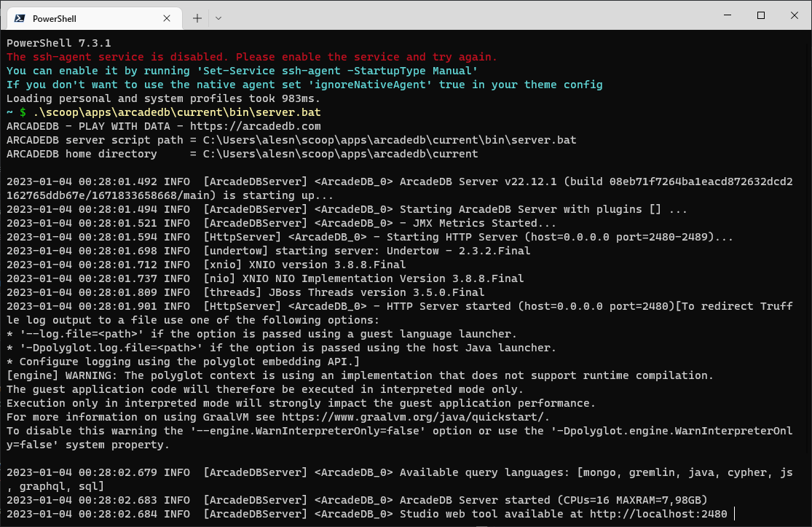Close the terminal window
Viewport: 812px width, 527px height.
795,15
